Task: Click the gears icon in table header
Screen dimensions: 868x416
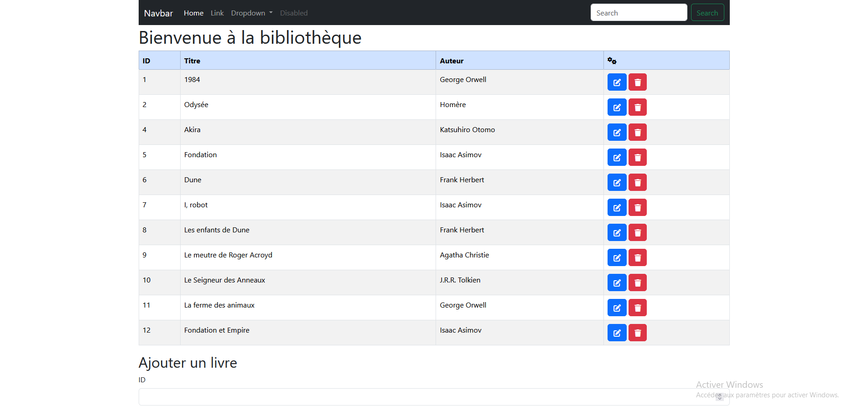Action: coord(612,61)
